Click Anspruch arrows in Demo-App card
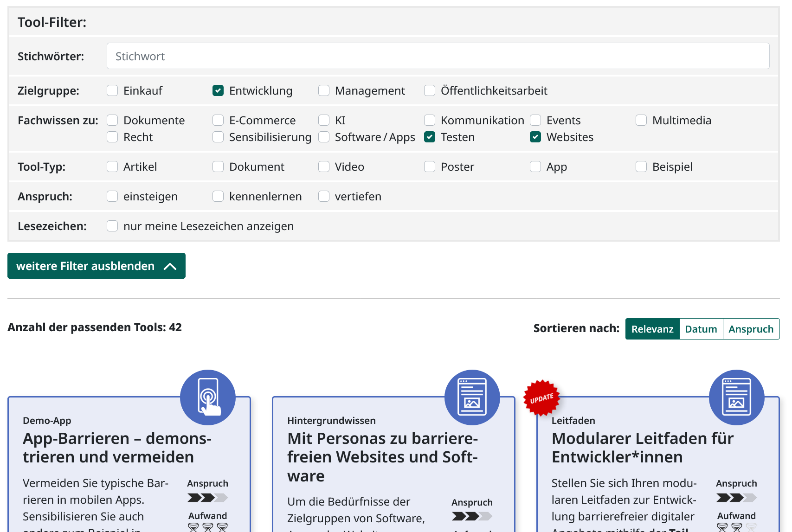The image size is (792, 532). (207, 498)
